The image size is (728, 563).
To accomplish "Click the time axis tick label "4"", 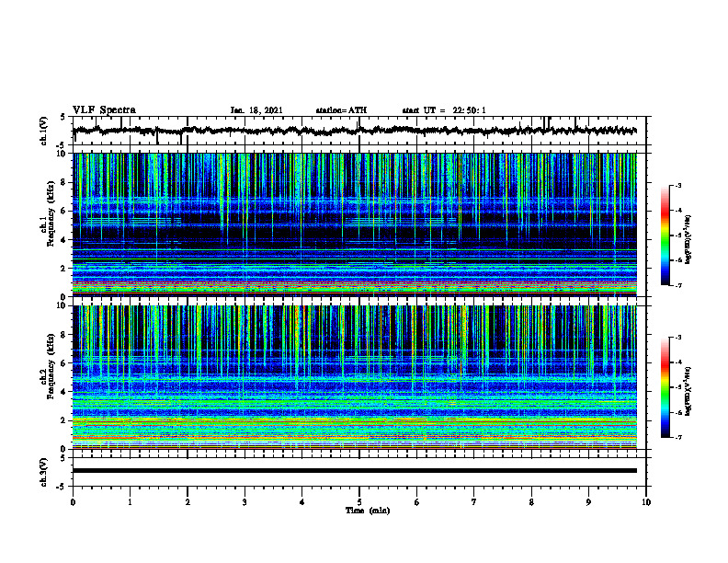I will (302, 502).
